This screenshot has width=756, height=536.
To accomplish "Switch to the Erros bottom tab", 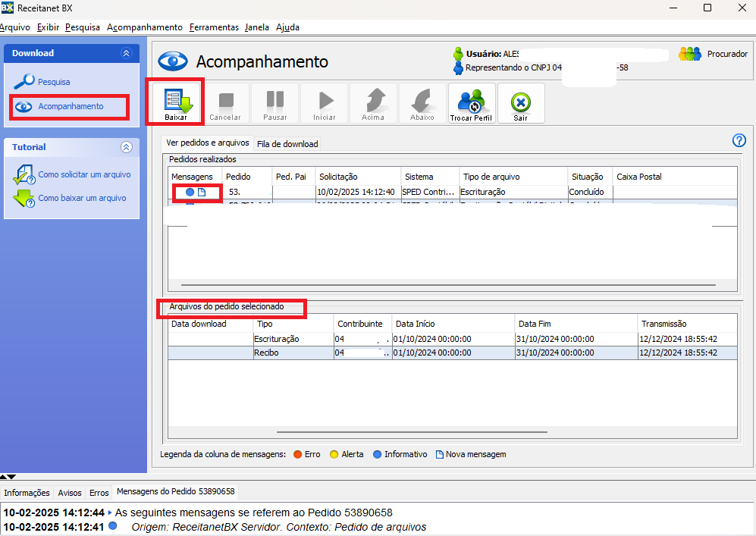I will pyautogui.click(x=99, y=493).
